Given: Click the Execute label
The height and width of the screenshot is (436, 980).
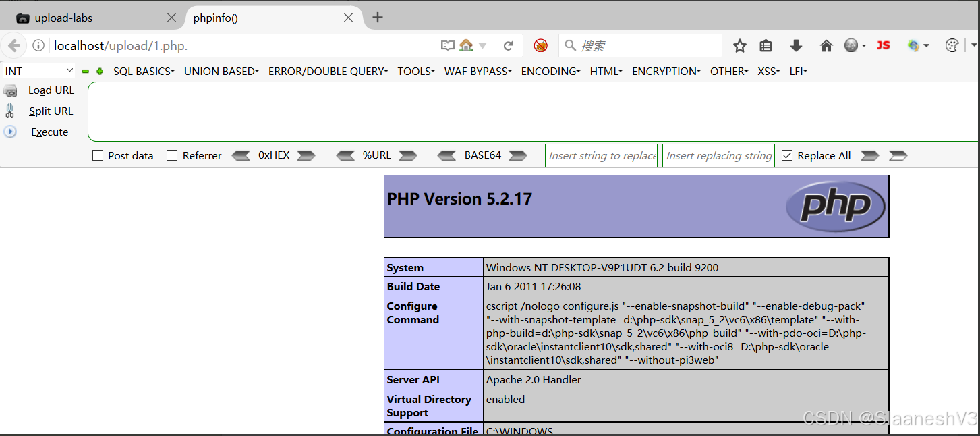Looking at the screenshot, I should [x=50, y=132].
